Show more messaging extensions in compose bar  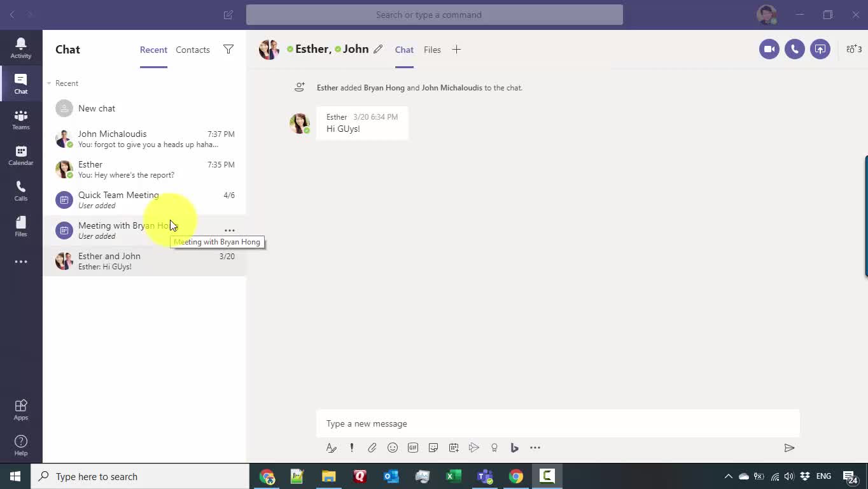click(x=535, y=448)
